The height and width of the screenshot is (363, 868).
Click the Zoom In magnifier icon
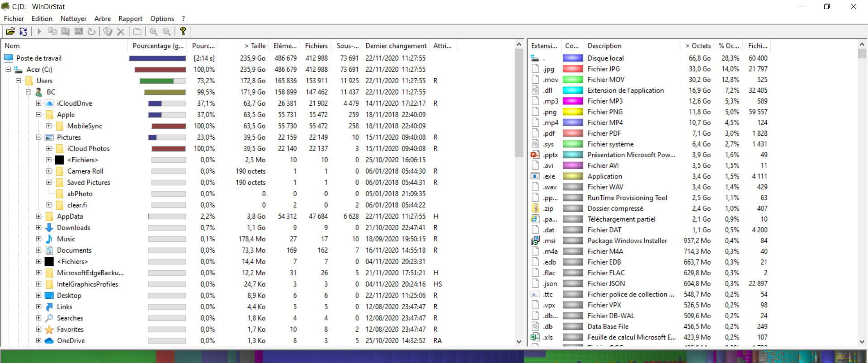point(154,31)
